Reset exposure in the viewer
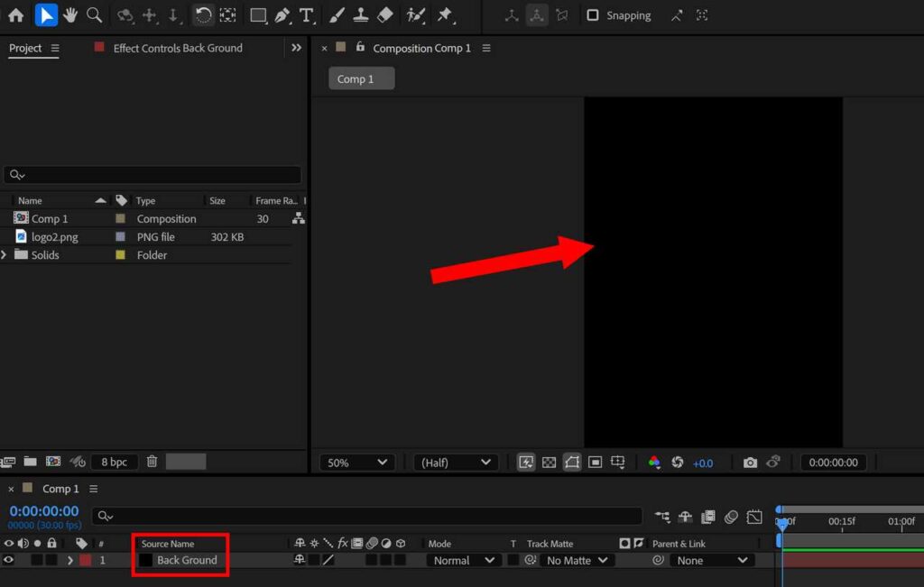The height and width of the screenshot is (587, 924). coord(678,463)
